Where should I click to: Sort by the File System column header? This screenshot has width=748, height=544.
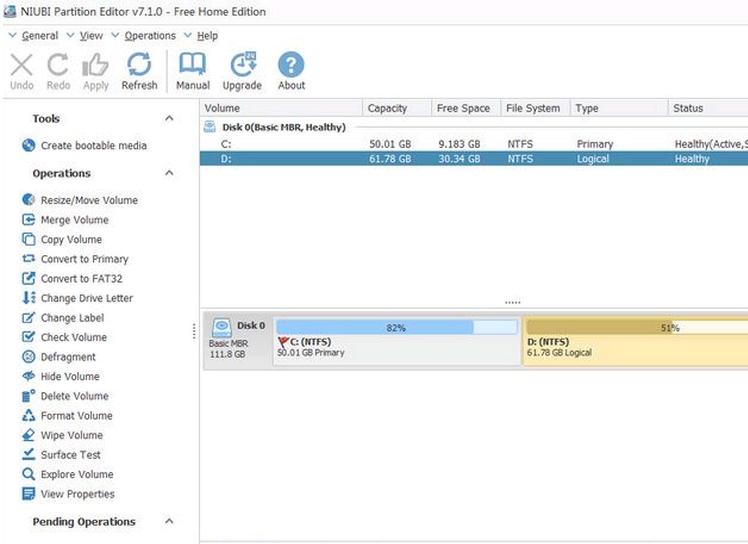click(x=535, y=108)
